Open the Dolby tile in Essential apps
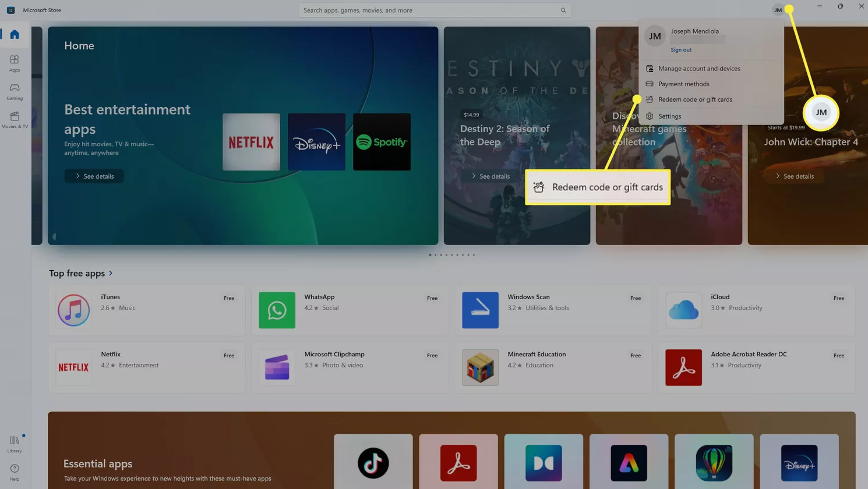868x489 pixels. pos(544,462)
